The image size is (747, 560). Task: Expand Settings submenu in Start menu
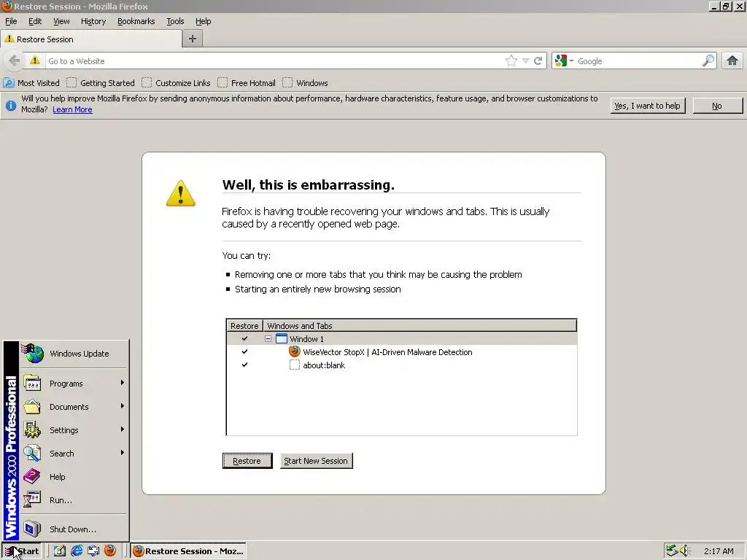click(x=74, y=430)
